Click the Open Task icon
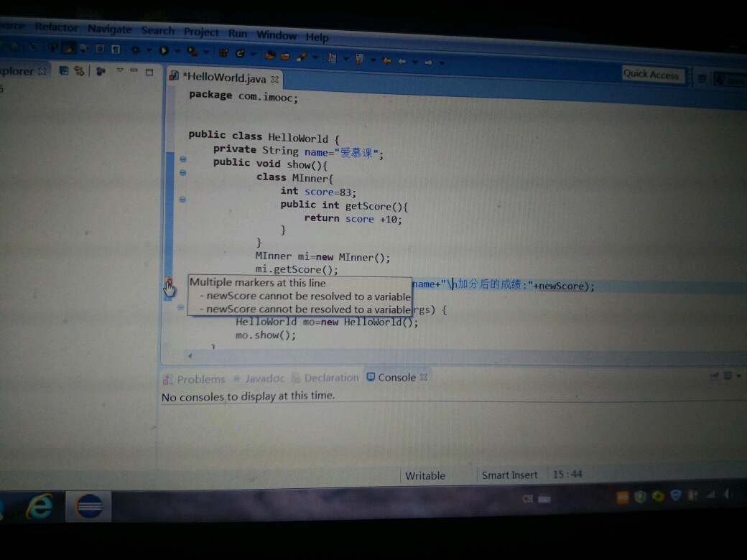The width and height of the screenshot is (747, 560). [x=285, y=56]
